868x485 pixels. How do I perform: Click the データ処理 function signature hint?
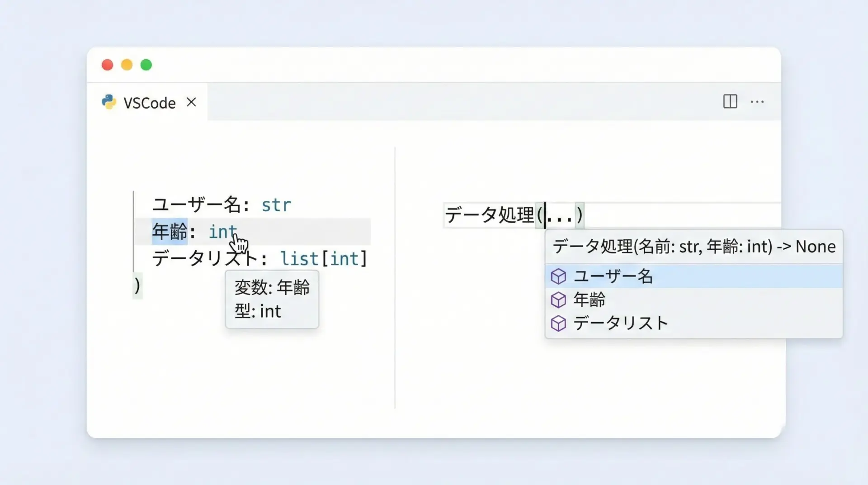click(x=693, y=247)
